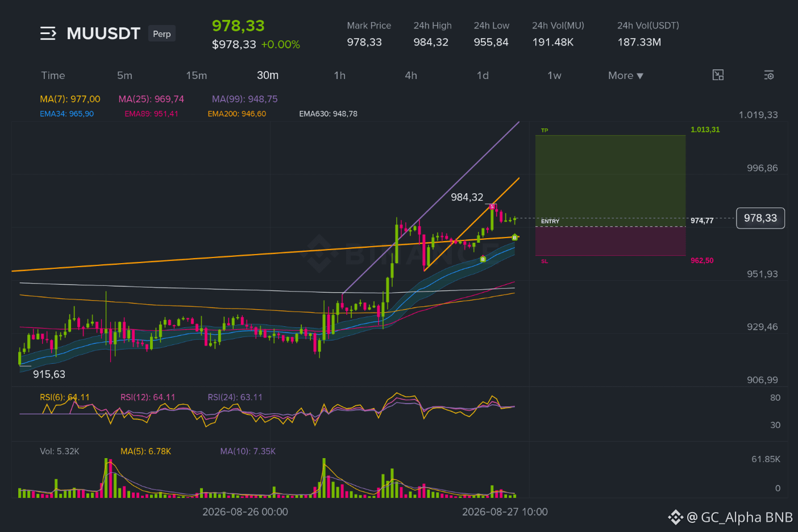Tap the 984,32 high label on the chart

[x=467, y=197]
